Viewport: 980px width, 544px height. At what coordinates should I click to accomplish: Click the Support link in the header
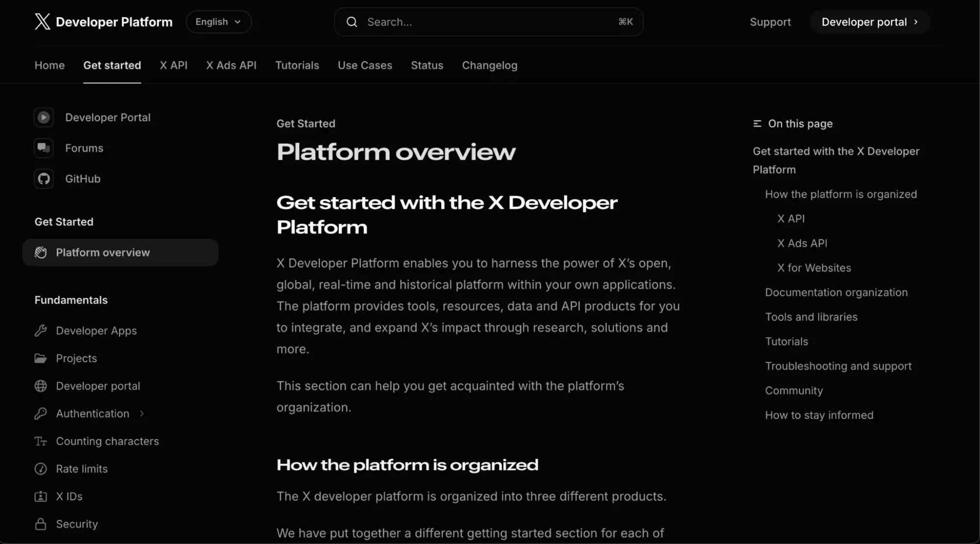tap(770, 22)
